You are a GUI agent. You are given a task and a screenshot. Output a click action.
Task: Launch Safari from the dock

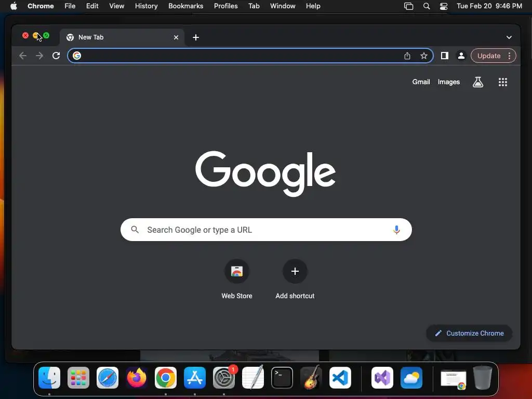tap(108, 378)
